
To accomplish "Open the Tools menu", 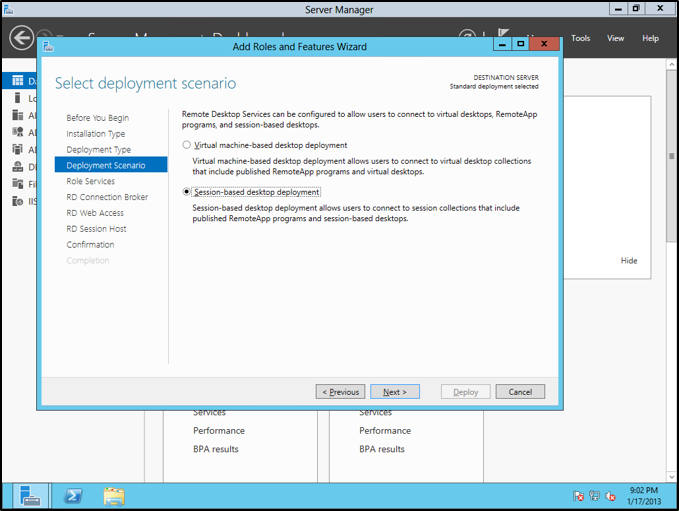I will point(581,39).
